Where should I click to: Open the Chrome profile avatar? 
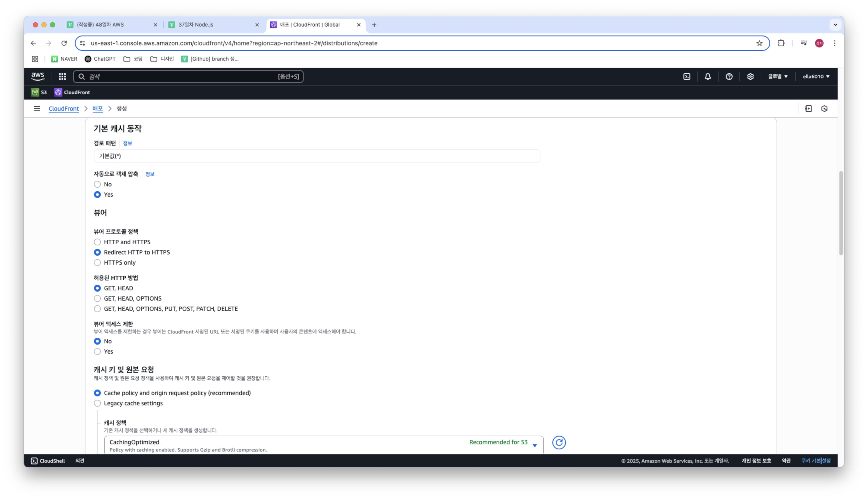click(x=819, y=43)
